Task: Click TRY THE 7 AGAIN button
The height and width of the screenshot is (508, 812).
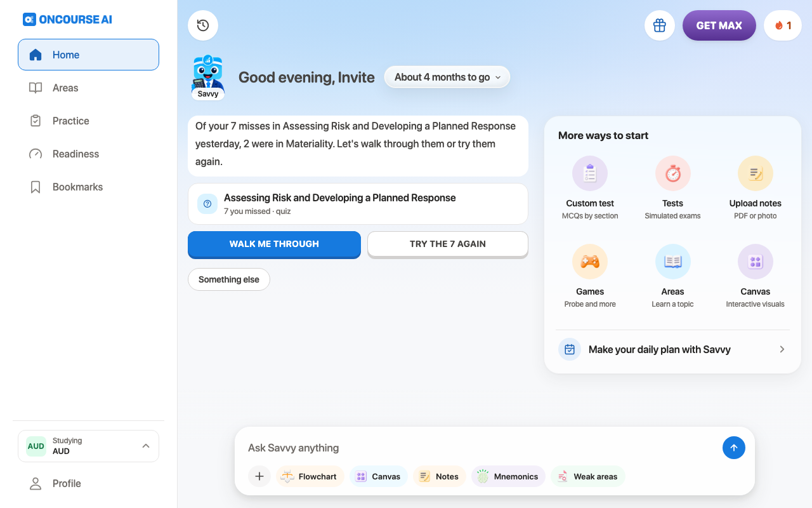Action: point(448,244)
